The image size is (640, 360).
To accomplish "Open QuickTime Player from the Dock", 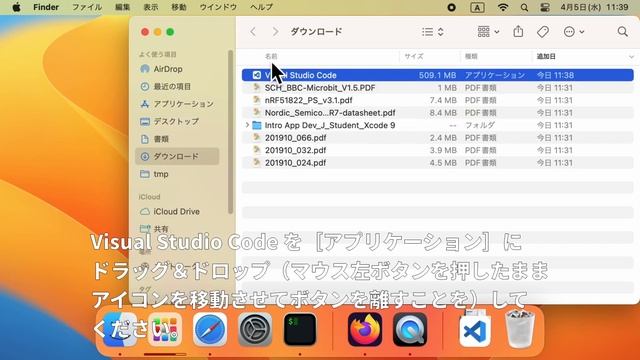I will tap(410, 329).
